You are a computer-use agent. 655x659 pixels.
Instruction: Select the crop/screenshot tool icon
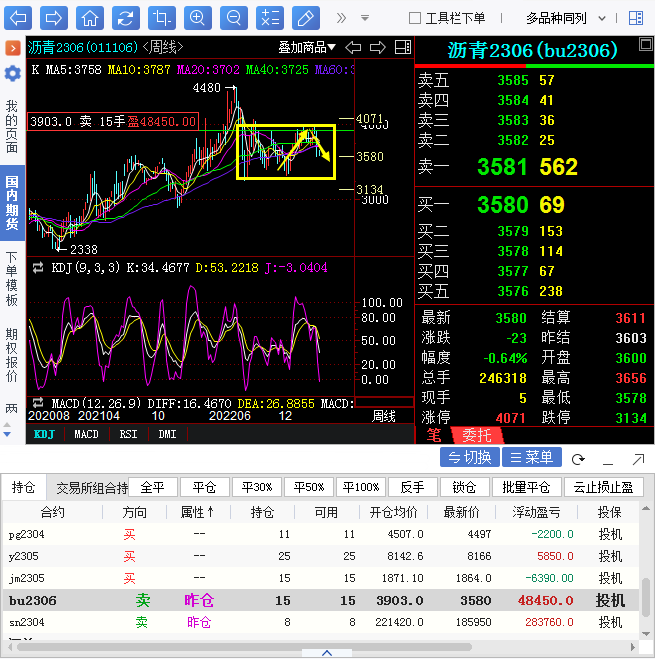coord(162,18)
